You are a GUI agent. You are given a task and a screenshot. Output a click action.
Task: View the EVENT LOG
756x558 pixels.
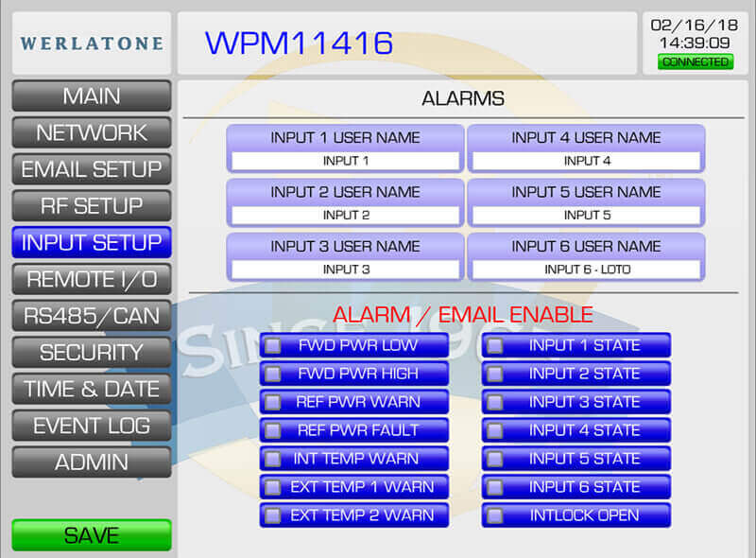tap(92, 426)
